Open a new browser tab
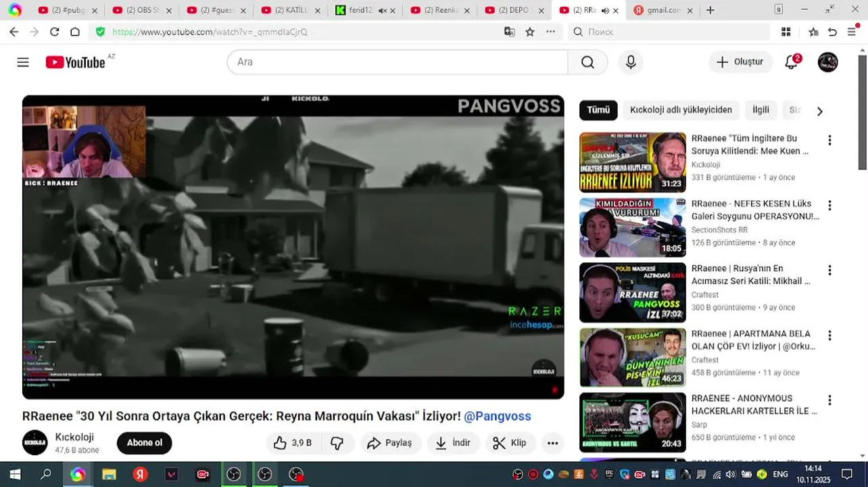868x487 pixels. 710,10
